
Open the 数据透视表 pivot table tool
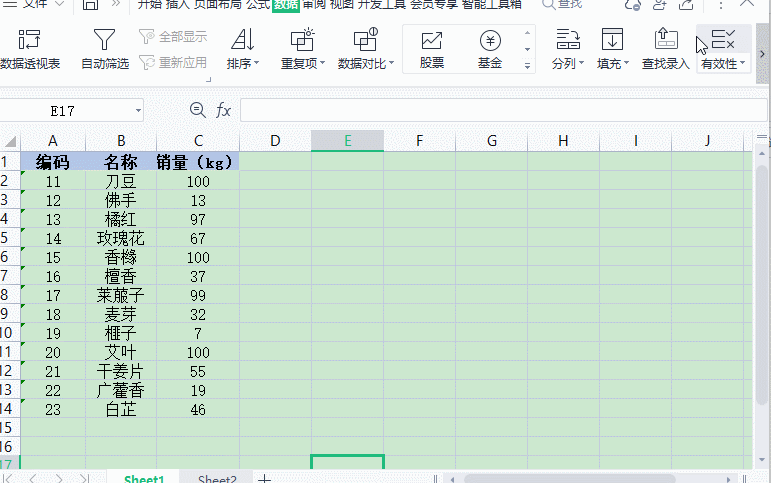pyautogui.click(x=30, y=48)
